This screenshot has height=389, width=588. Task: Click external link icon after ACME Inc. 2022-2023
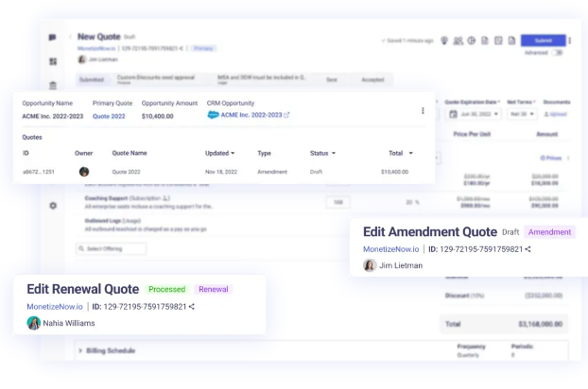[x=286, y=115]
